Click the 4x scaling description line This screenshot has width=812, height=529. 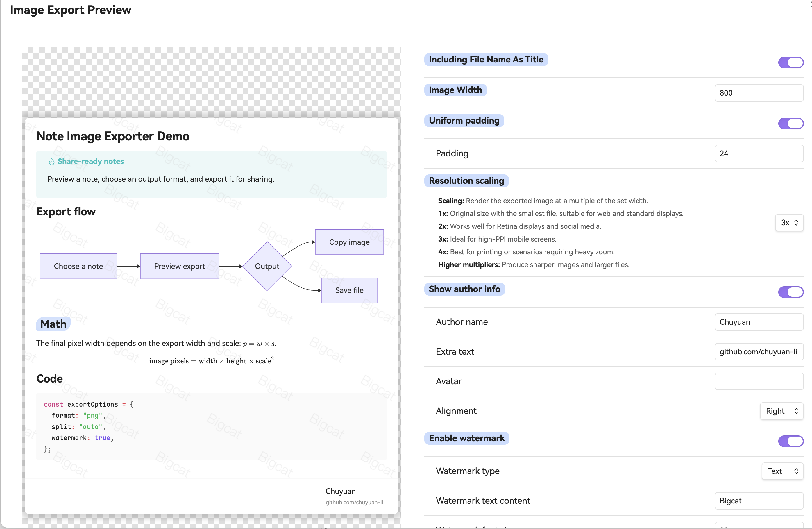526,252
